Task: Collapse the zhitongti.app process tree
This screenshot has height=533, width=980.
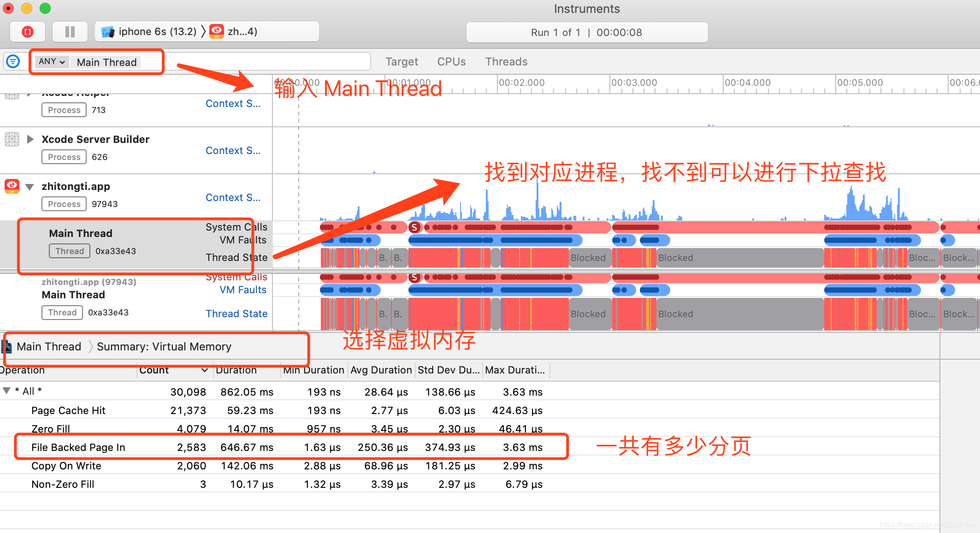Action: click(x=30, y=187)
